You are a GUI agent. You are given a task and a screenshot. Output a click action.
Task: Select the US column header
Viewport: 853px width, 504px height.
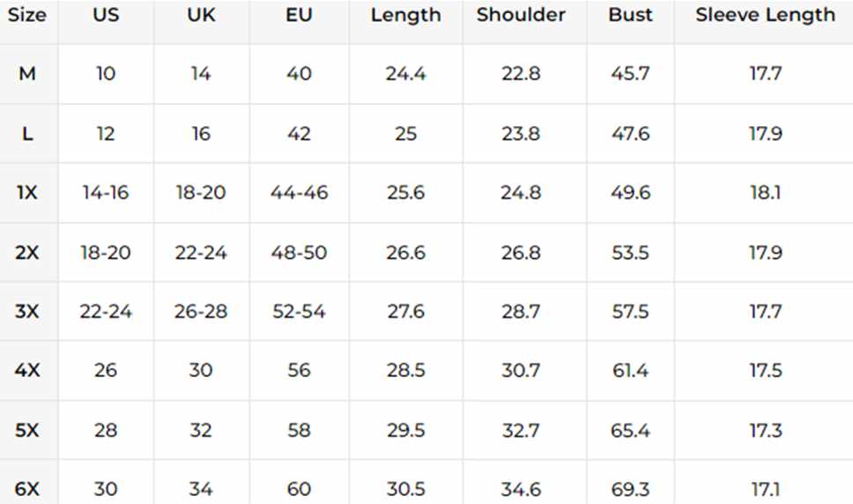(106, 15)
